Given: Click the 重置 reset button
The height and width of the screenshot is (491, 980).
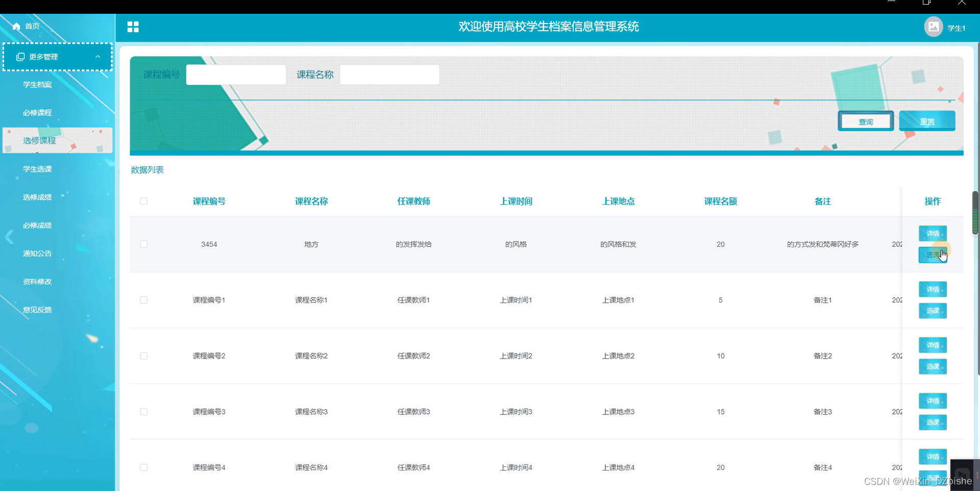Looking at the screenshot, I should pos(927,121).
